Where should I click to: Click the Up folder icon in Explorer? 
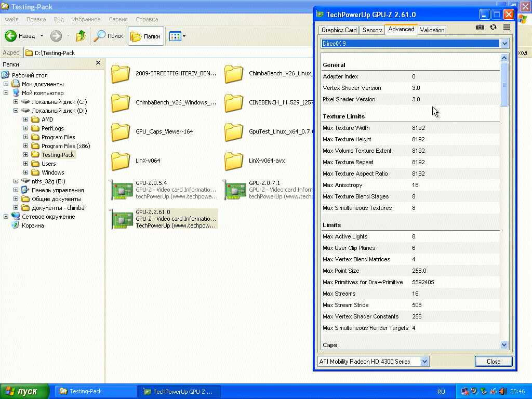pyautogui.click(x=81, y=36)
